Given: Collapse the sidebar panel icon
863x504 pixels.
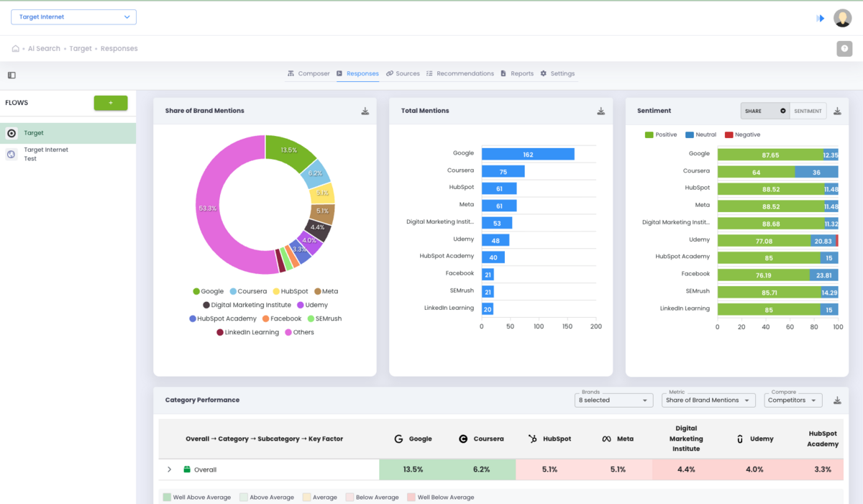Looking at the screenshot, I should 12,75.
